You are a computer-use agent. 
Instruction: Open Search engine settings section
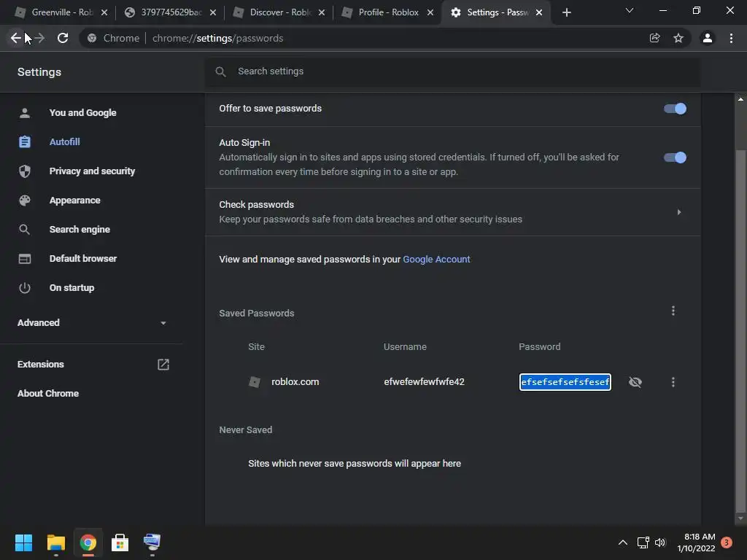pos(80,230)
